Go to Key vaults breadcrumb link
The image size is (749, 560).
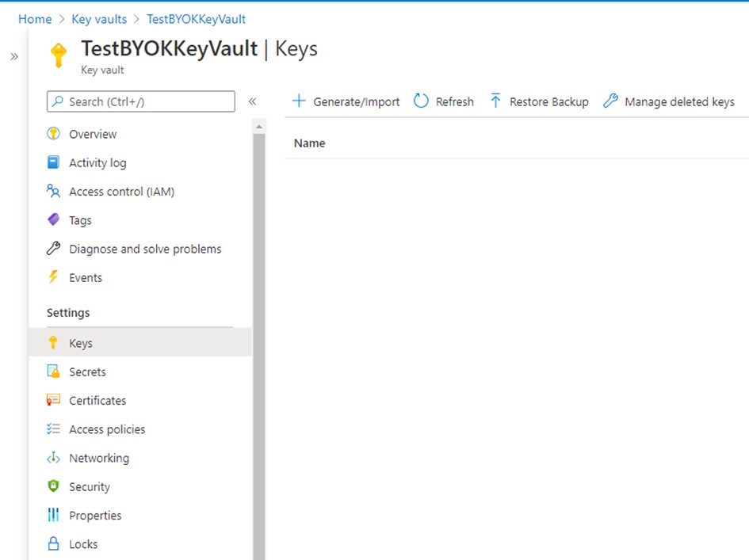(x=99, y=19)
